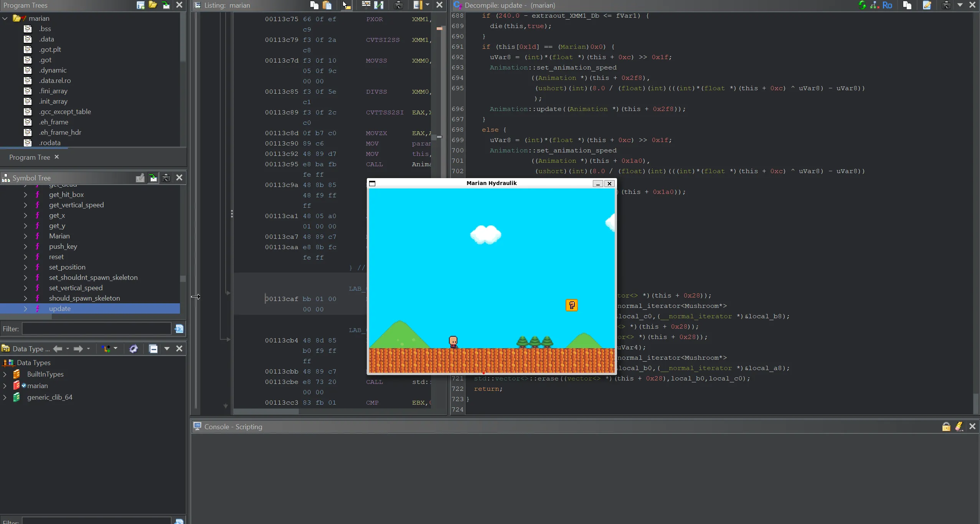Open the decompiler data flow graph icon
The image size is (980, 524).
[874, 5]
